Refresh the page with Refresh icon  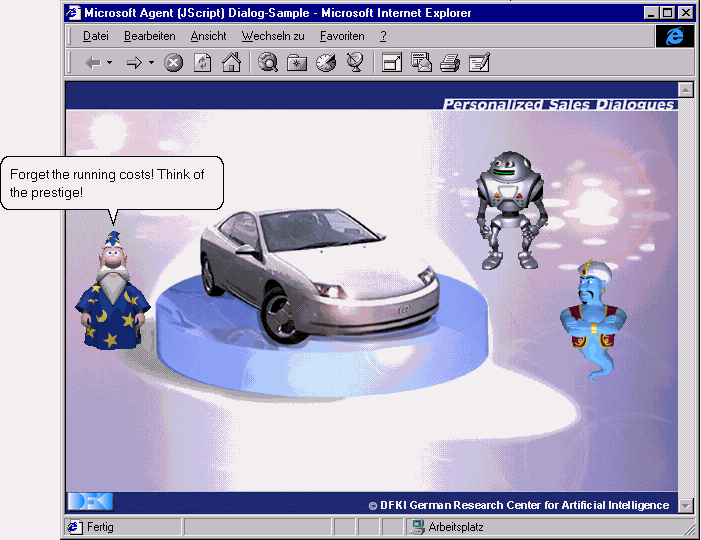203,63
